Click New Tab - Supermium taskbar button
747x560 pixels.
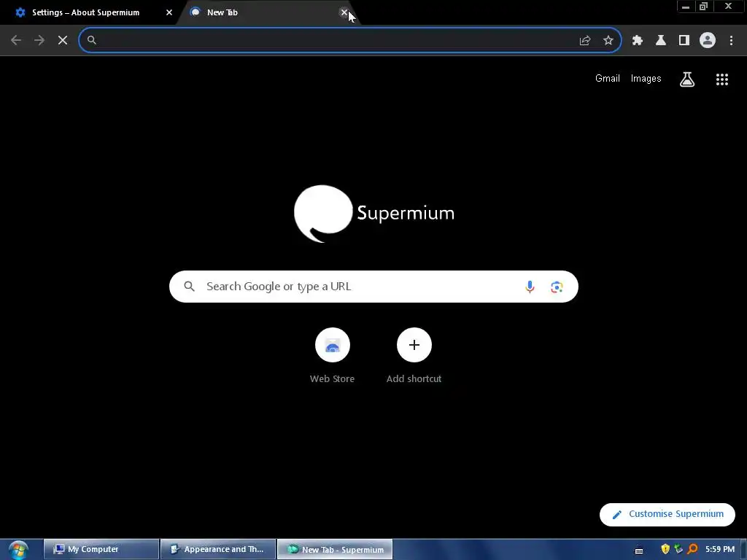[x=335, y=550]
